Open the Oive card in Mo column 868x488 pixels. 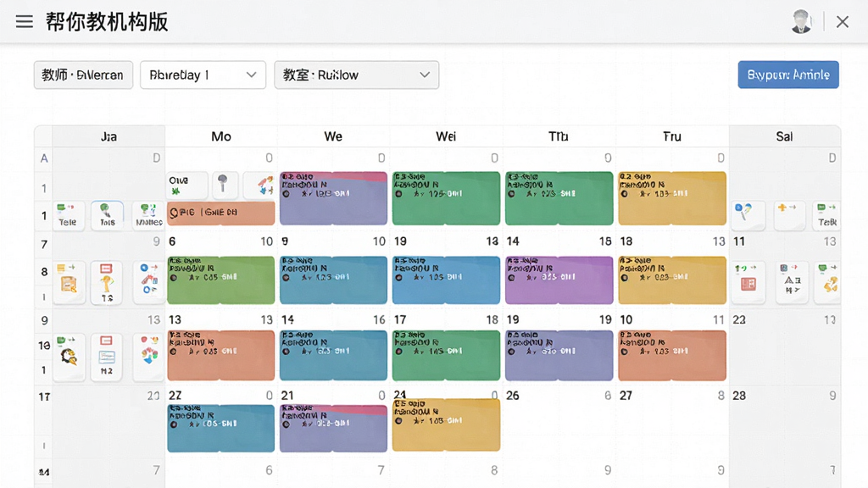(187, 185)
